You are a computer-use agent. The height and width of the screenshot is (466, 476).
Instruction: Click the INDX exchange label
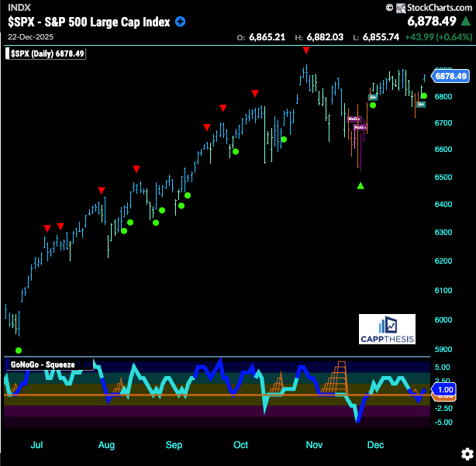click(19, 8)
